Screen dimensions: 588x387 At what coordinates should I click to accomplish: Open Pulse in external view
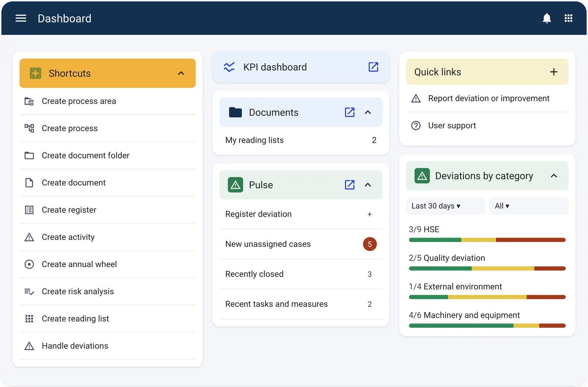pos(350,185)
